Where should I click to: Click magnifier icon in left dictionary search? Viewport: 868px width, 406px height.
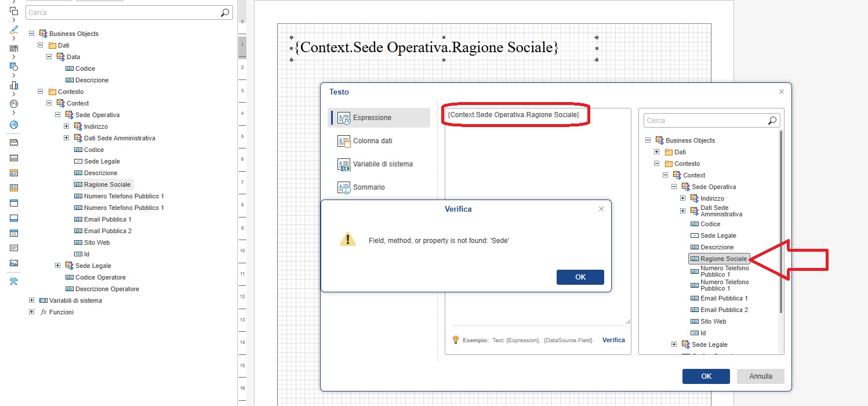(x=225, y=12)
